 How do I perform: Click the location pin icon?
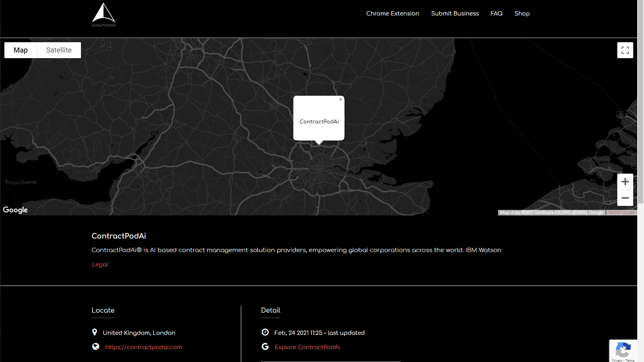point(95,332)
